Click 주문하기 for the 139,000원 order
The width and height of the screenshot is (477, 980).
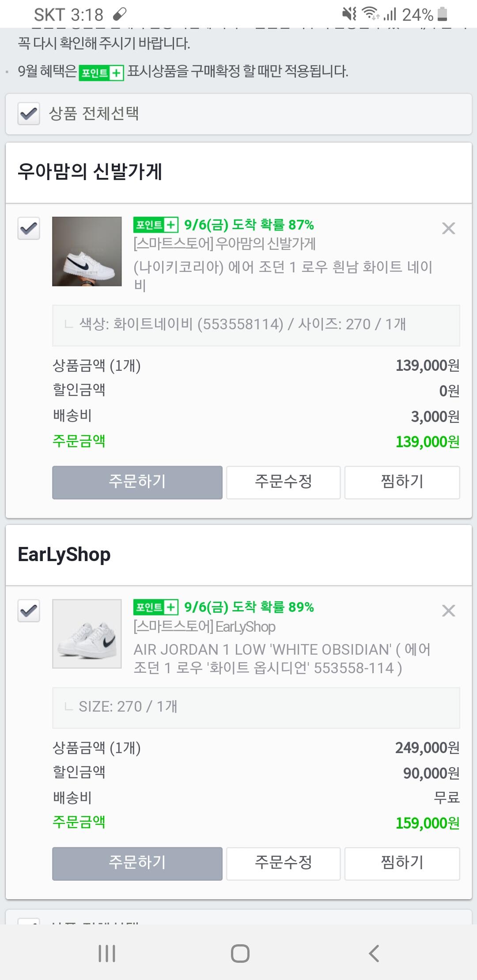[x=137, y=482]
